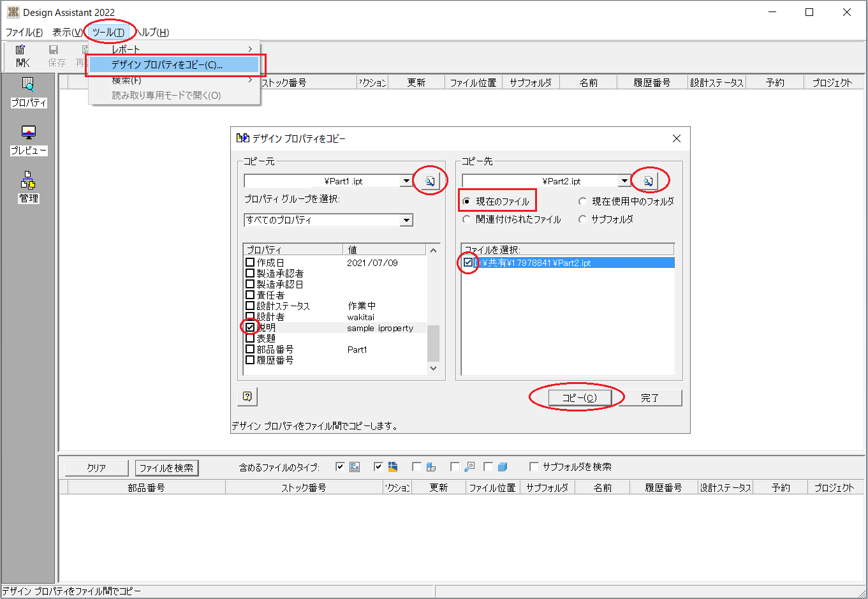
Task: Click the property list scrollbar thumb
Action: click(434, 343)
